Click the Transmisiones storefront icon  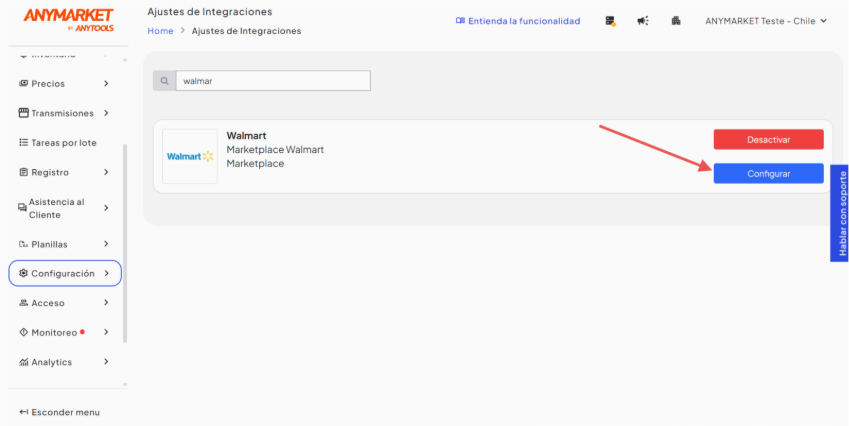click(23, 113)
